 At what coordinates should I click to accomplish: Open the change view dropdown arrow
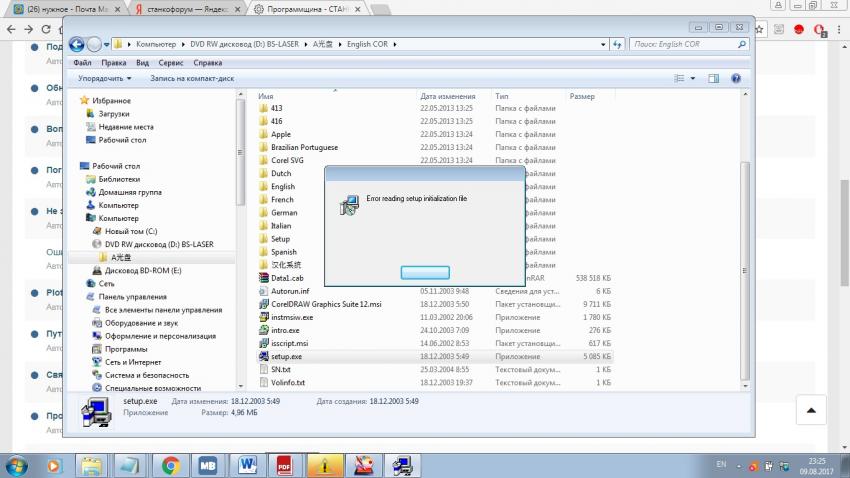coord(692,78)
